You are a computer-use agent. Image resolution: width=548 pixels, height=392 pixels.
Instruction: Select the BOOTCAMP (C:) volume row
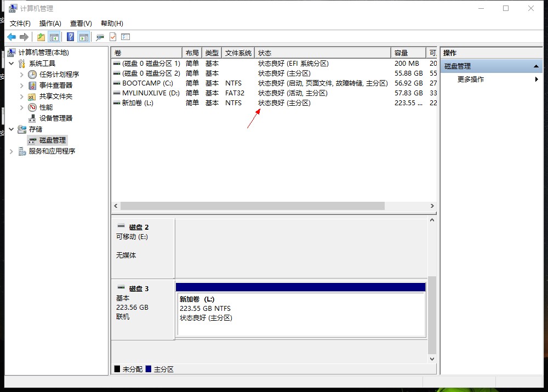275,83
